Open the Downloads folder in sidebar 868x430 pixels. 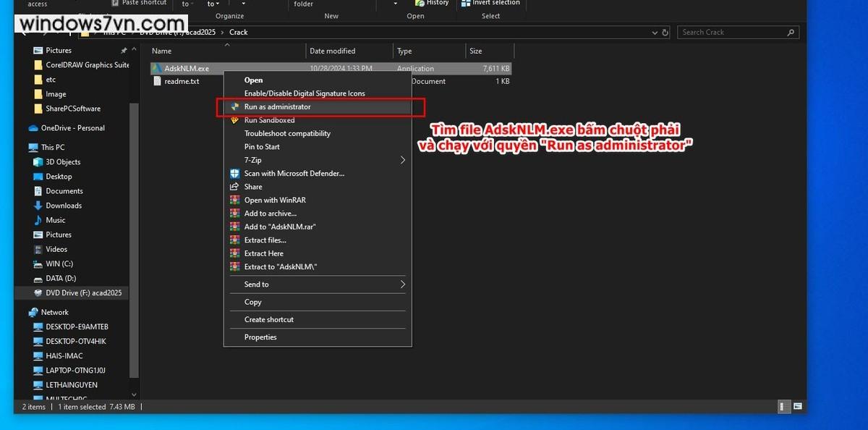click(x=64, y=206)
